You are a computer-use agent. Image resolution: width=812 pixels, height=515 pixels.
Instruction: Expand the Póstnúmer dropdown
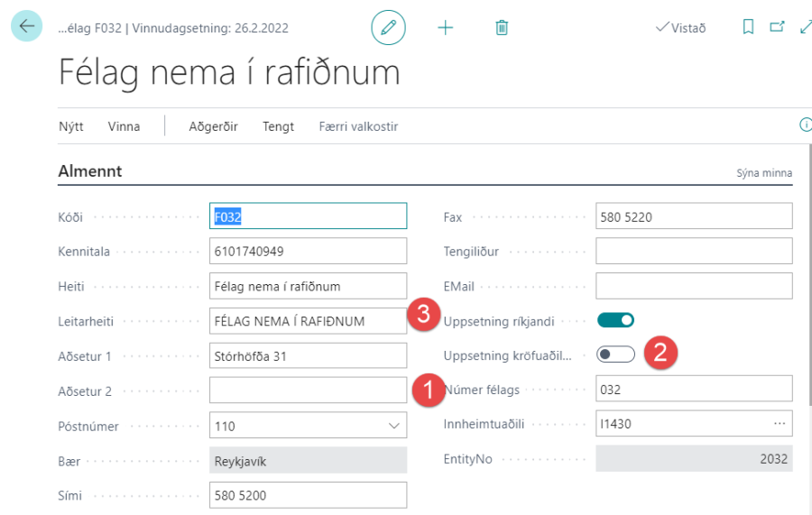(394, 426)
